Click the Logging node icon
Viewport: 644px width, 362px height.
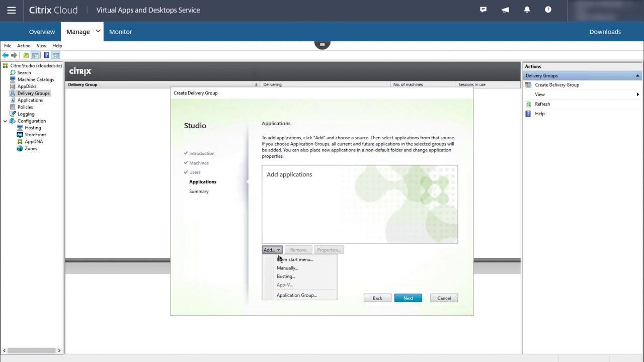(13, 114)
